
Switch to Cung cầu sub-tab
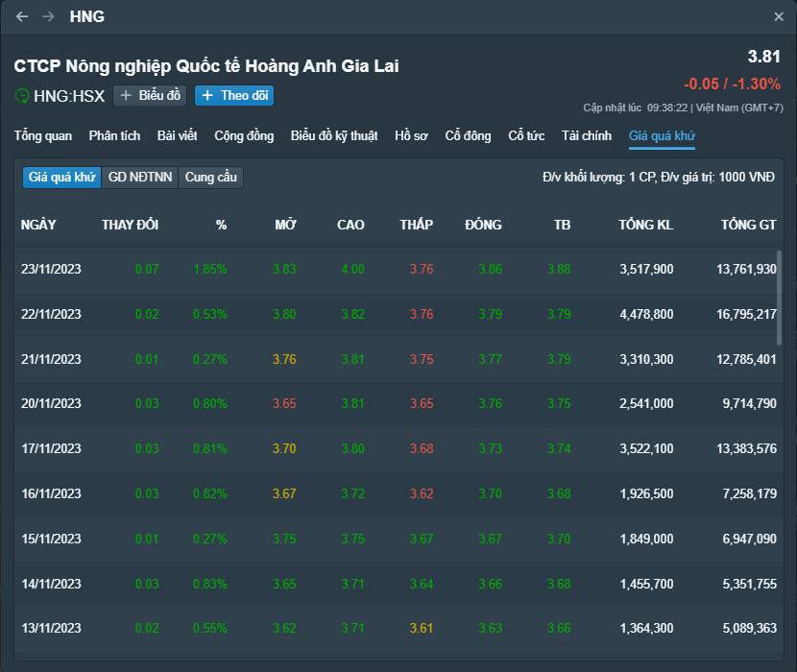point(210,178)
